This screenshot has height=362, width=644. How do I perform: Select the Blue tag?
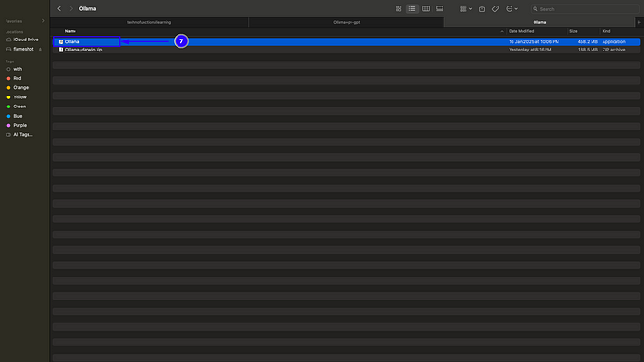point(17,116)
